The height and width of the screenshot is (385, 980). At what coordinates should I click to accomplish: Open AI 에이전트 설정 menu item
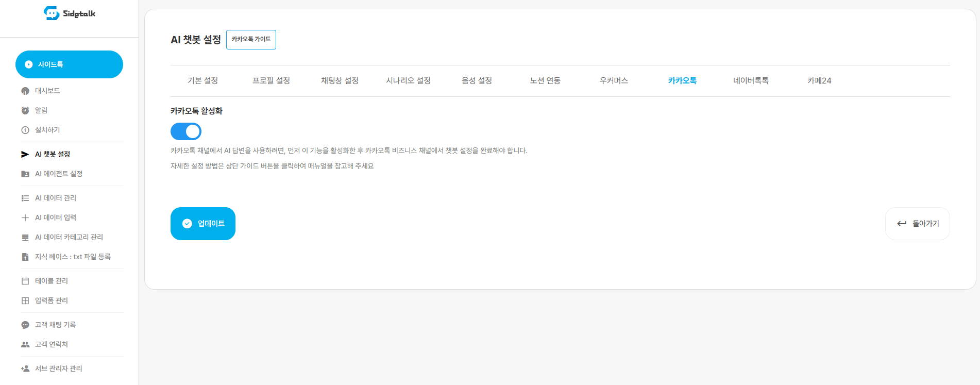pos(59,174)
